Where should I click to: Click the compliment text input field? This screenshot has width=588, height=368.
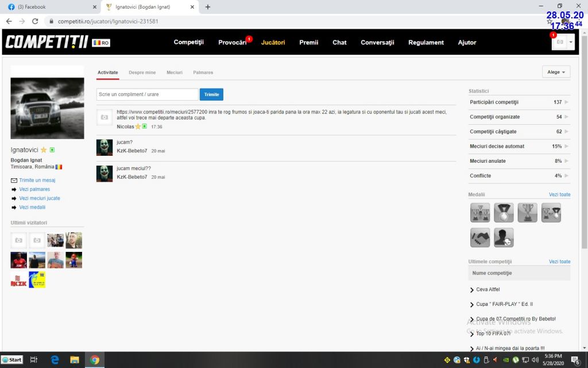[x=147, y=94]
